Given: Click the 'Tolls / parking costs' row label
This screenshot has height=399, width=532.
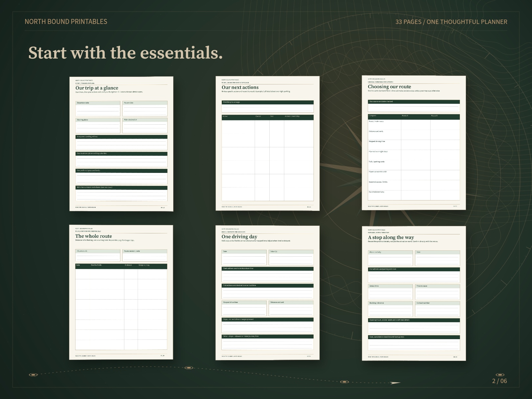Looking at the screenshot, I should [376, 162].
